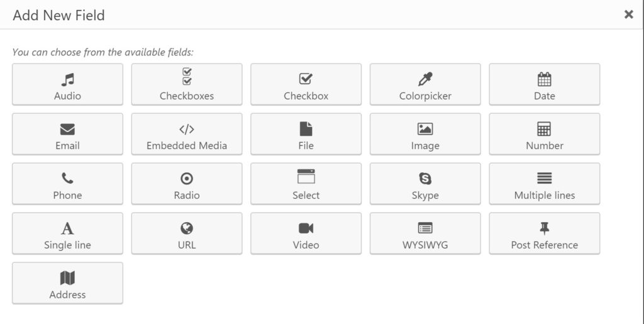
Task: Add an Image field
Action: click(x=425, y=134)
